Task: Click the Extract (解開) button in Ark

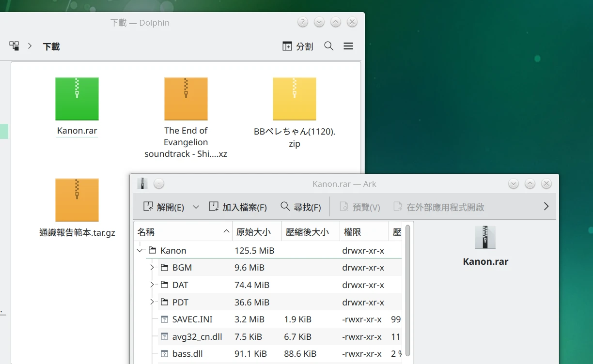Action: (164, 207)
